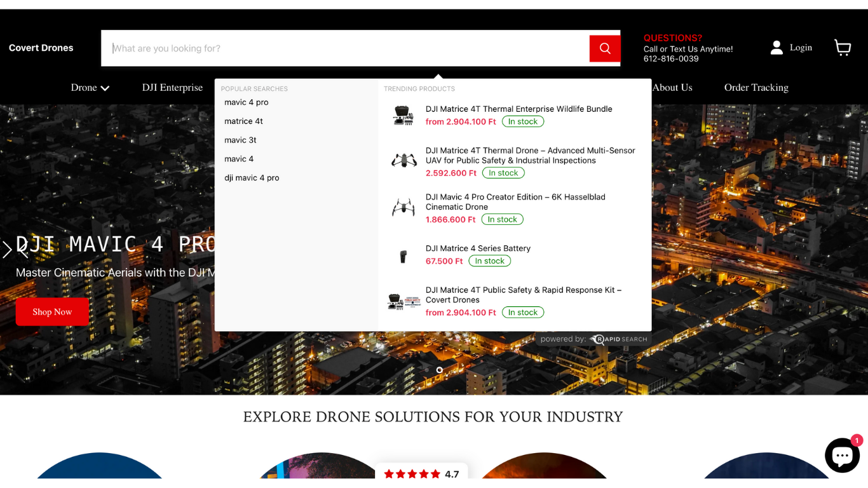Image resolution: width=868 pixels, height=488 pixels.
Task: Go to Order Tracking page
Action: 756,88
